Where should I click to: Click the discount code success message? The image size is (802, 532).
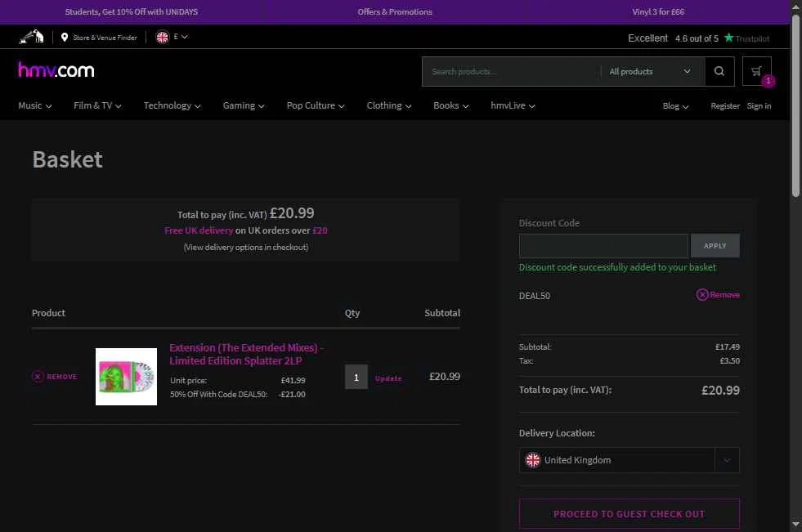617,267
